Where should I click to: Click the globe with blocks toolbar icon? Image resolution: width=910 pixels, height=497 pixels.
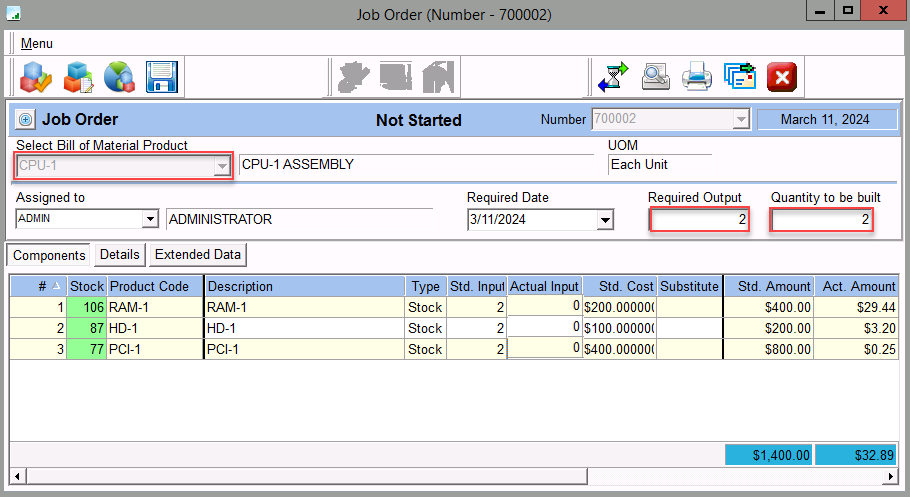[x=119, y=77]
